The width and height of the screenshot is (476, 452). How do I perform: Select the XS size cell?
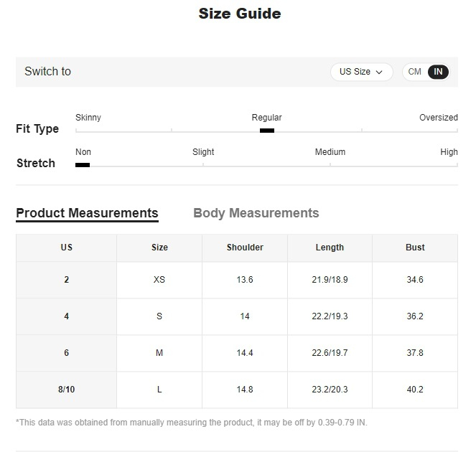coord(159,280)
